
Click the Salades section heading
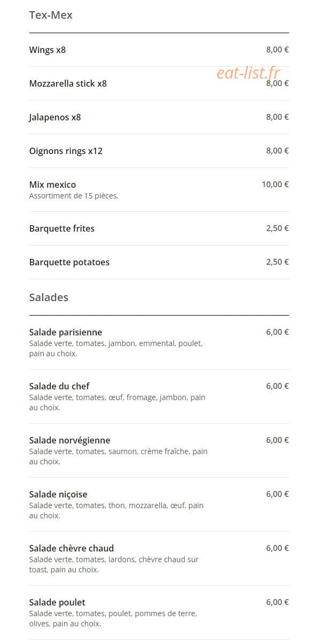[49, 297]
